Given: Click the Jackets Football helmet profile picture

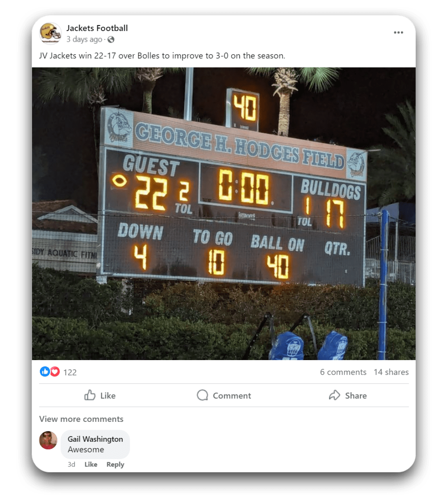Looking at the screenshot, I should [x=50, y=33].
